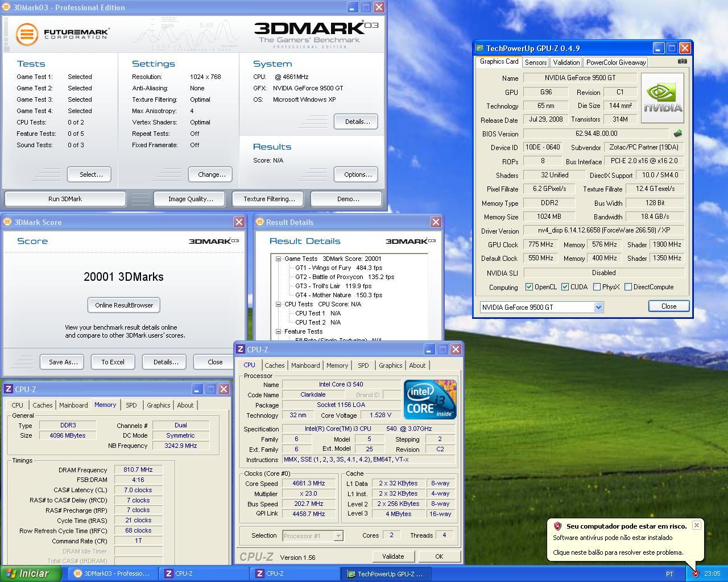Click the OK button in CPU-Z
The image size is (728, 582).
[x=439, y=556]
